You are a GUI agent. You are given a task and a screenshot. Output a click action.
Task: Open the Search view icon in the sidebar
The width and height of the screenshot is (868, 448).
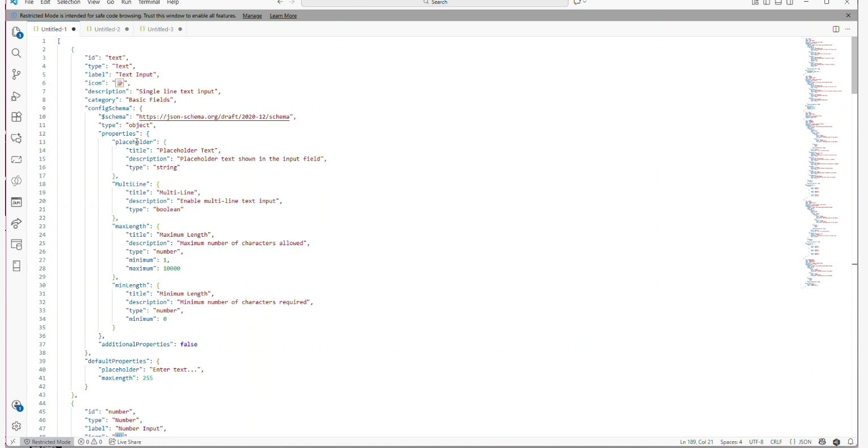pyautogui.click(x=16, y=54)
